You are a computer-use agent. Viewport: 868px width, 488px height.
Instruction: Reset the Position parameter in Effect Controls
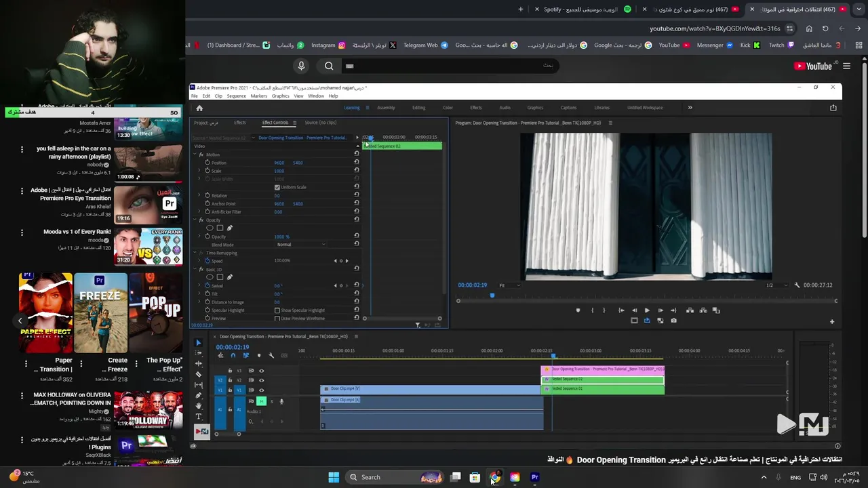(x=356, y=163)
